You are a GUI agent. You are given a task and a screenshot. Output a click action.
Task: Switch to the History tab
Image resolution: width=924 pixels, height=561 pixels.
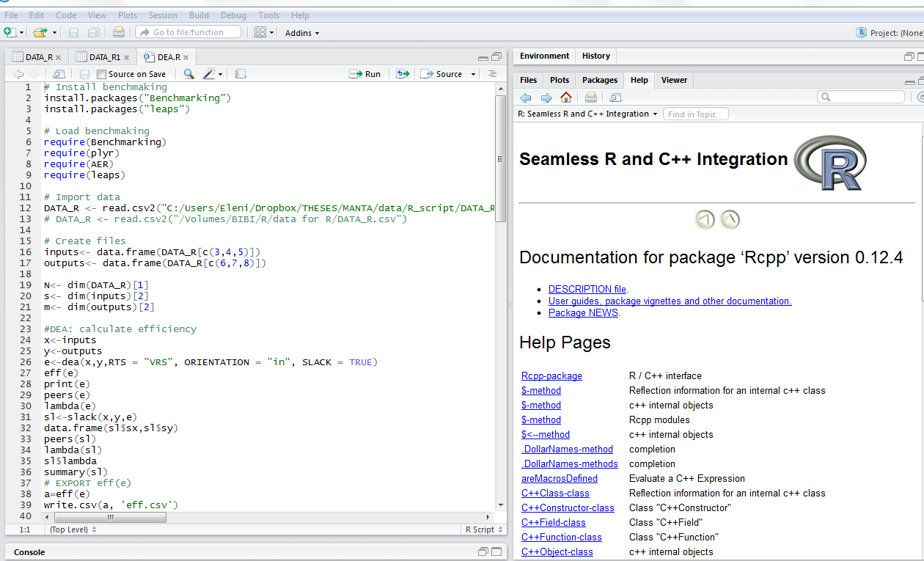(x=596, y=56)
